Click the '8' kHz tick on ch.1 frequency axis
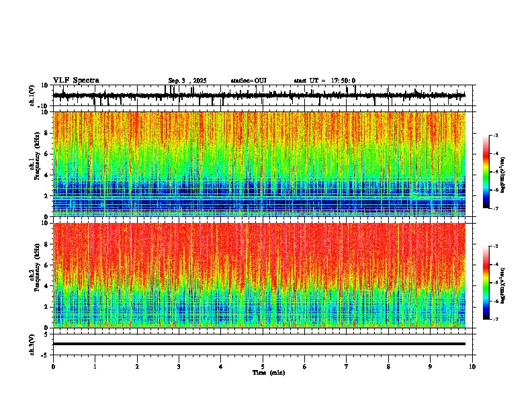 coord(47,133)
